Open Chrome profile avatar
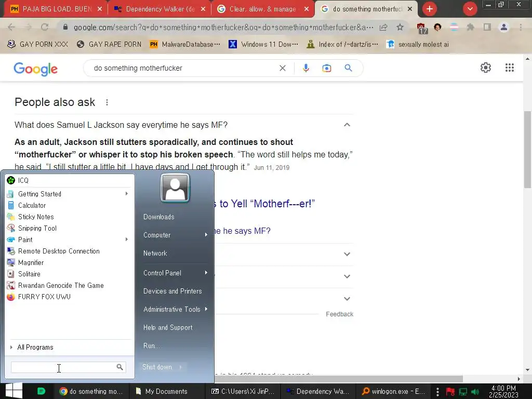Image resolution: width=532 pixels, height=399 pixels. (504, 28)
